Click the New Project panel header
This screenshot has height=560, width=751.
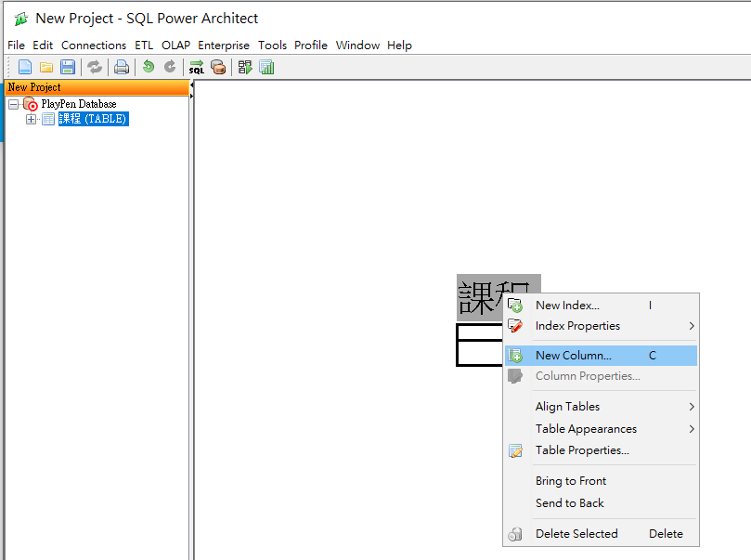point(97,87)
